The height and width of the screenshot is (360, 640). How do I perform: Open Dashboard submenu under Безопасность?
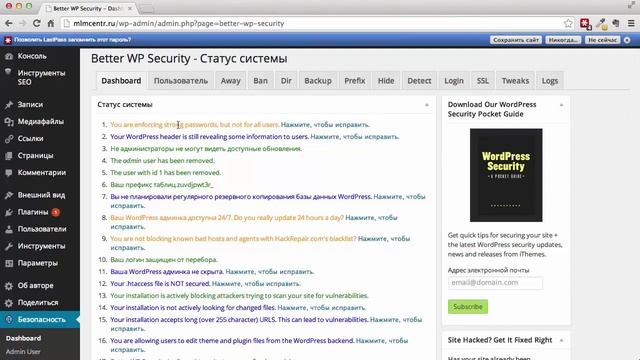(x=23, y=338)
